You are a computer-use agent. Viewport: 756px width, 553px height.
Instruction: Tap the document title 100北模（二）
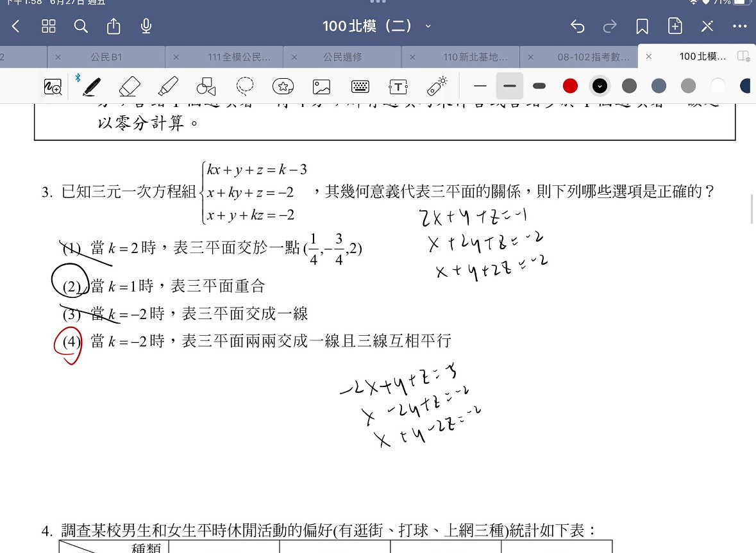367,26
